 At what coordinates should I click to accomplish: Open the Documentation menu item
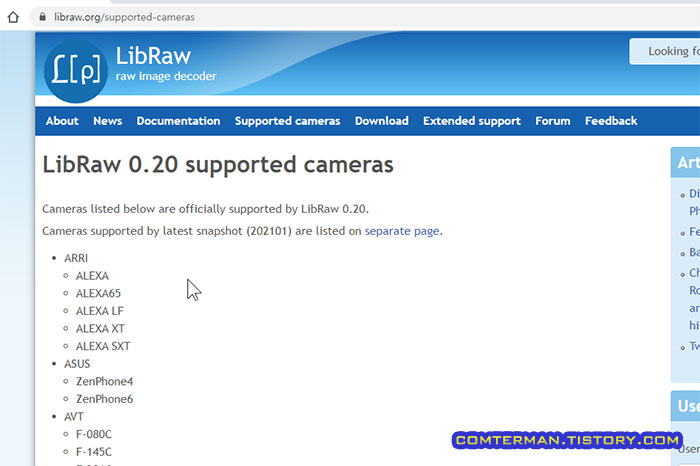pos(178,121)
